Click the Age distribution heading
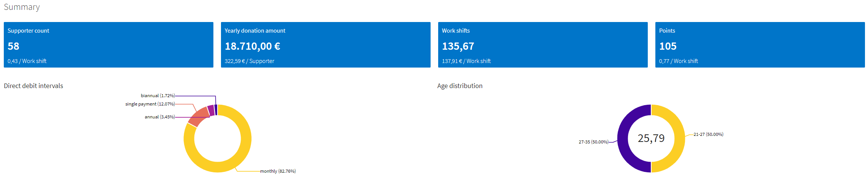The width and height of the screenshot is (868, 178). [460, 86]
